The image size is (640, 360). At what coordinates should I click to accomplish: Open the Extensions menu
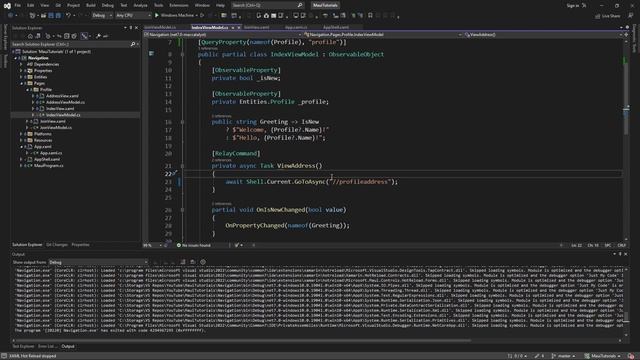[x=179, y=5]
